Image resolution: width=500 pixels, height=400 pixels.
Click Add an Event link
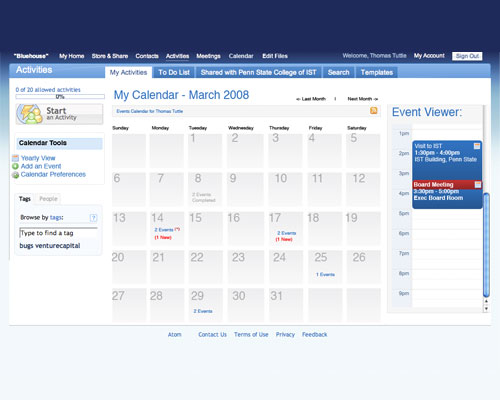click(41, 166)
